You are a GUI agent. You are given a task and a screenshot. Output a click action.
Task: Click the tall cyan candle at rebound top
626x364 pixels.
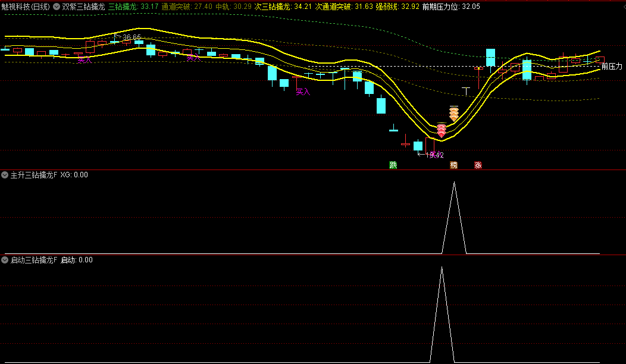pyautogui.click(x=490, y=58)
